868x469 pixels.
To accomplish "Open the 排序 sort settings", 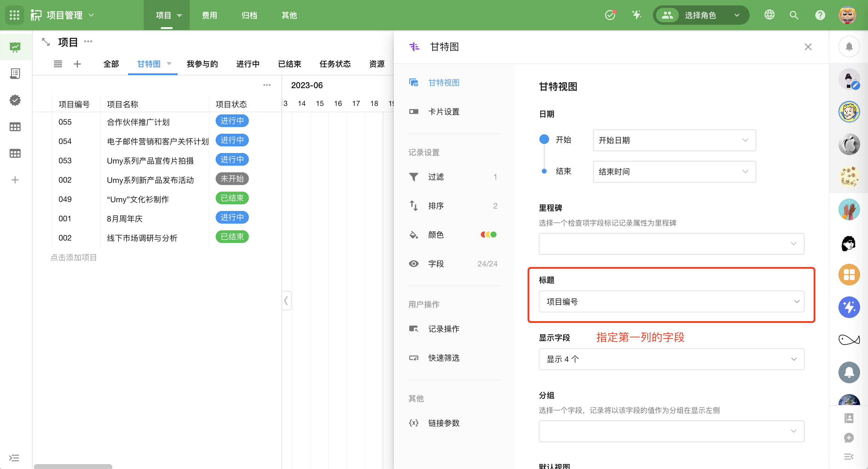I will click(x=454, y=206).
